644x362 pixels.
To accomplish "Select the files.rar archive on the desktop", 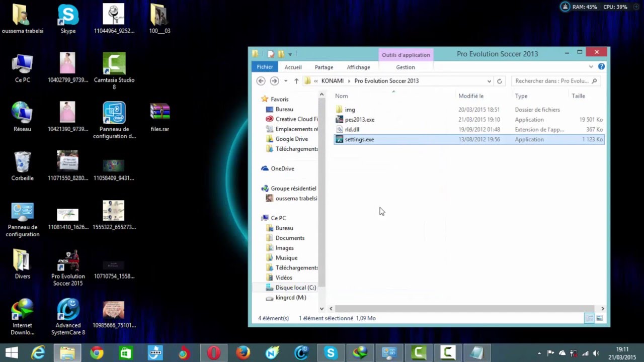I will [x=160, y=117].
